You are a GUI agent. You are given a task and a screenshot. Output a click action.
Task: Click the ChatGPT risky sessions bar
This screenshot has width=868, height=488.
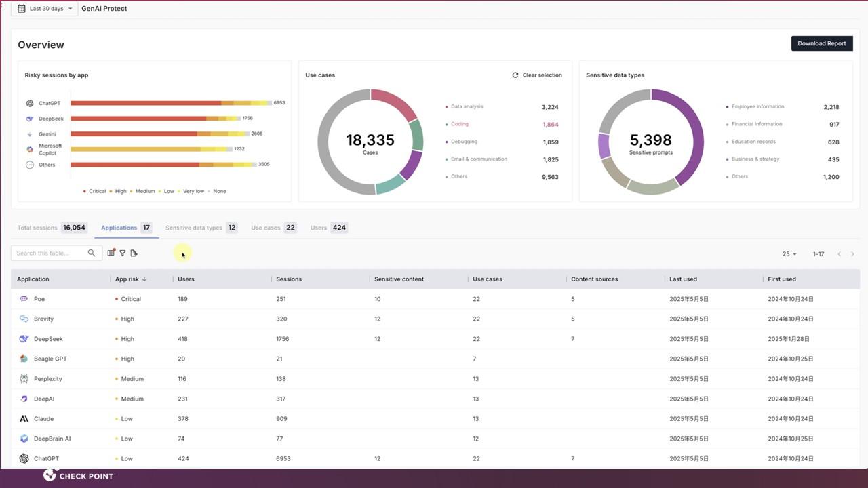(x=171, y=103)
